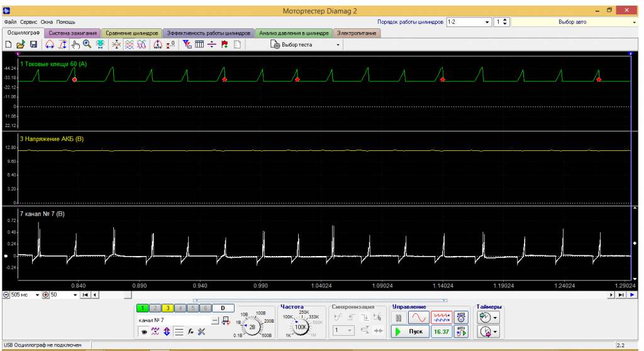Toggle channel 4 button

click(180, 308)
